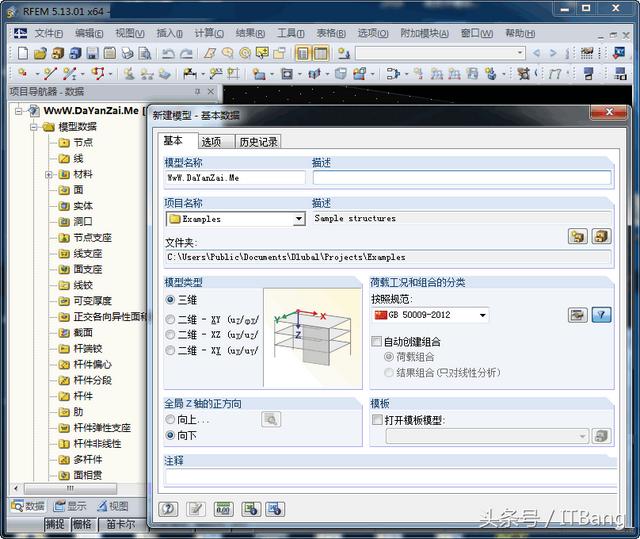Click the New file icon in toolbar

tap(22, 53)
